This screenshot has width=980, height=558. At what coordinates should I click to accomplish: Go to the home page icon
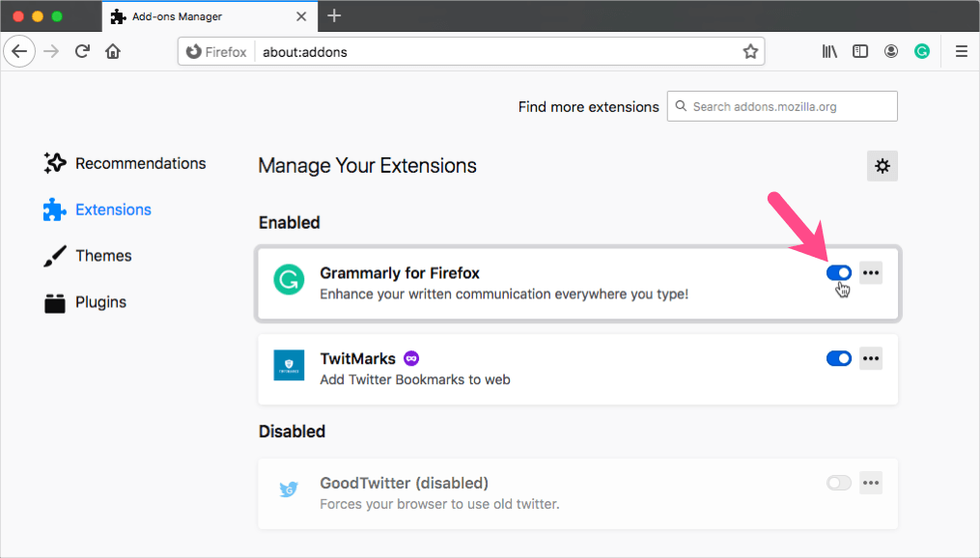coord(113,51)
